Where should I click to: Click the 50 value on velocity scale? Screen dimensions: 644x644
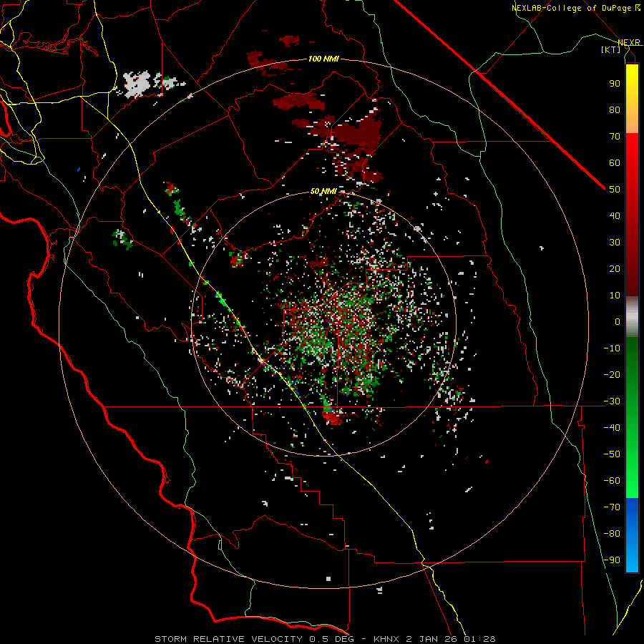pos(615,190)
